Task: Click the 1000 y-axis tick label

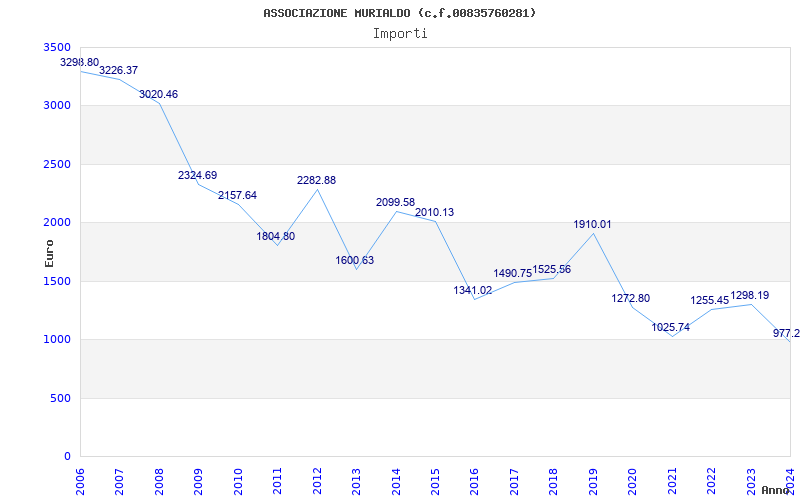Action: click(57, 340)
